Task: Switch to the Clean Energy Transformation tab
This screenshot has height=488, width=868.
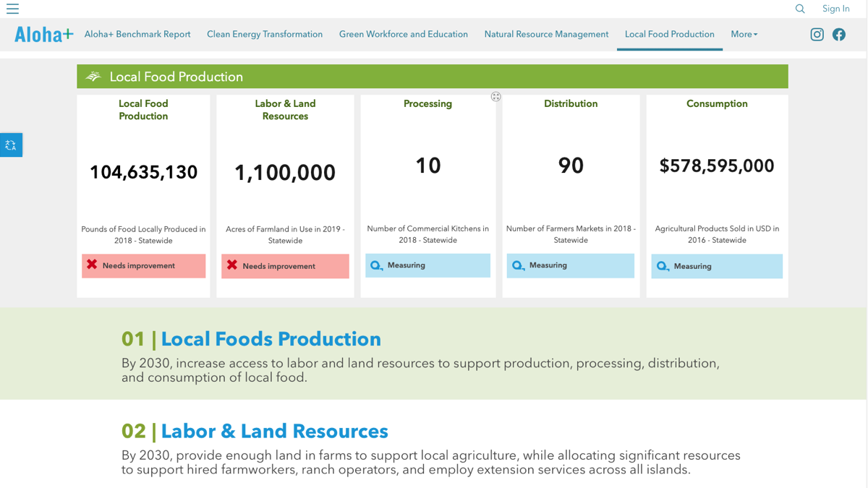Action: pyautogui.click(x=265, y=34)
